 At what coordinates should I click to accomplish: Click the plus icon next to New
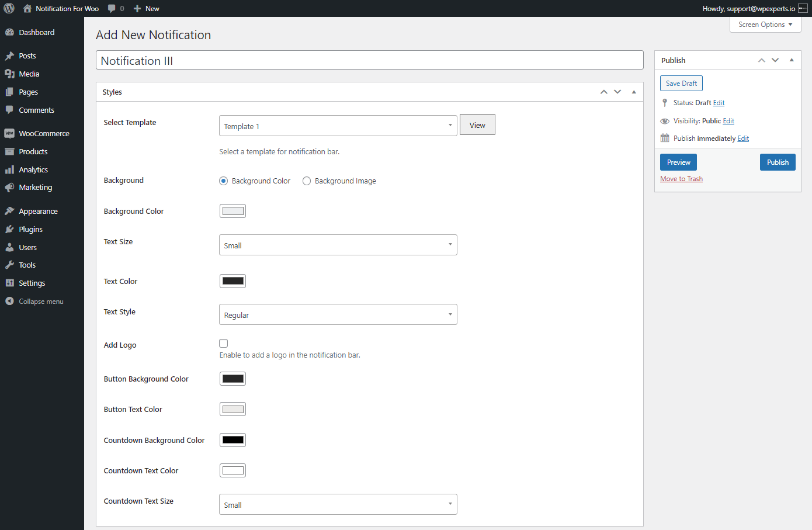(x=137, y=8)
